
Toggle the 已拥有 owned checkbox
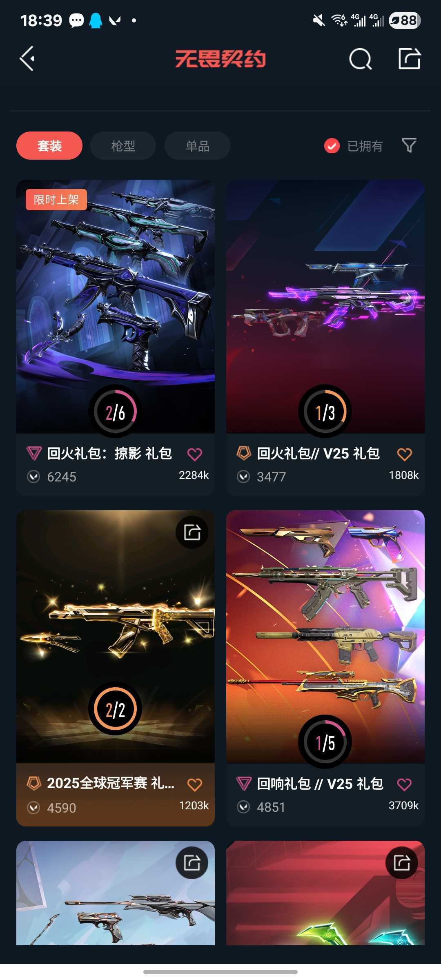click(x=332, y=146)
